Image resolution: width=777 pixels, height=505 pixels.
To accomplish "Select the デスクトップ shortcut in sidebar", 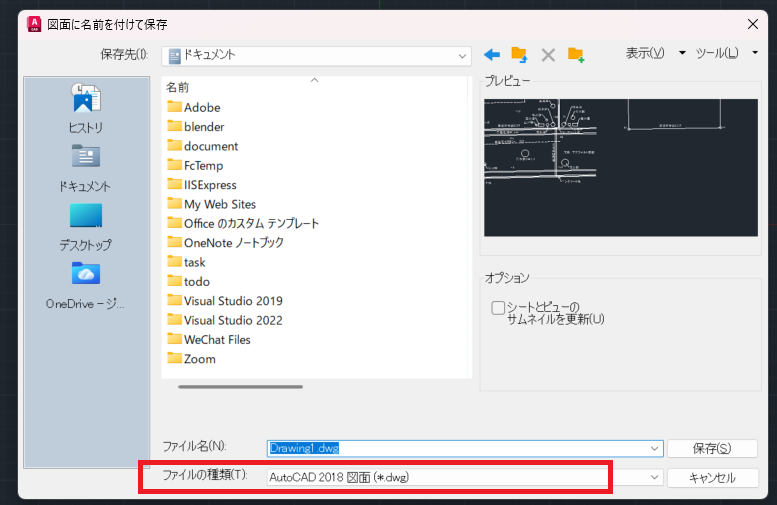I will [x=85, y=226].
